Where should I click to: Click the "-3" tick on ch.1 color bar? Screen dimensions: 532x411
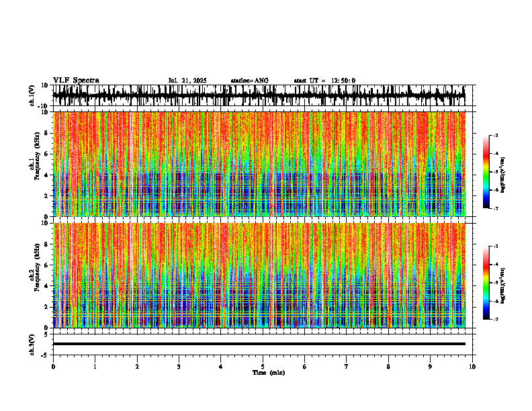tap(496, 135)
